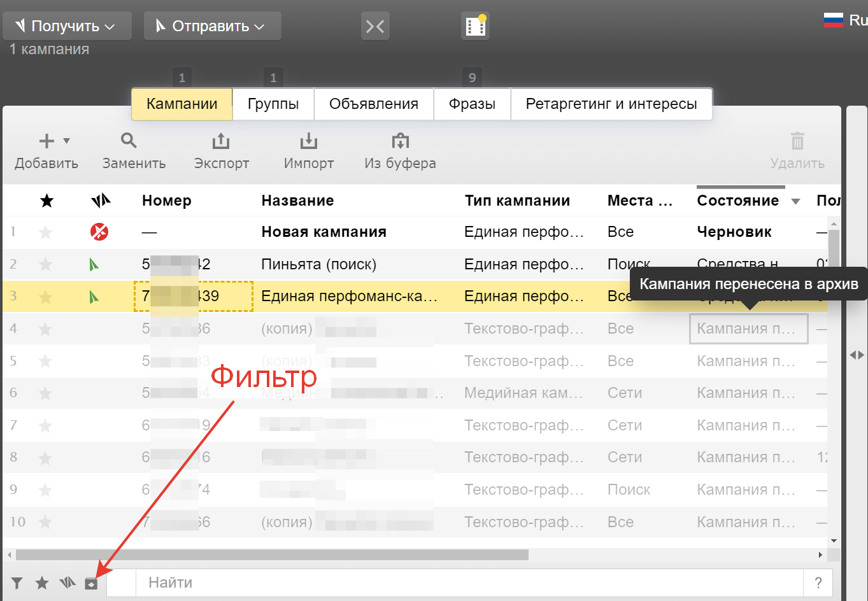This screenshot has width=868, height=601.
Task: Expand the Отправить dropdown
Action: (212, 26)
